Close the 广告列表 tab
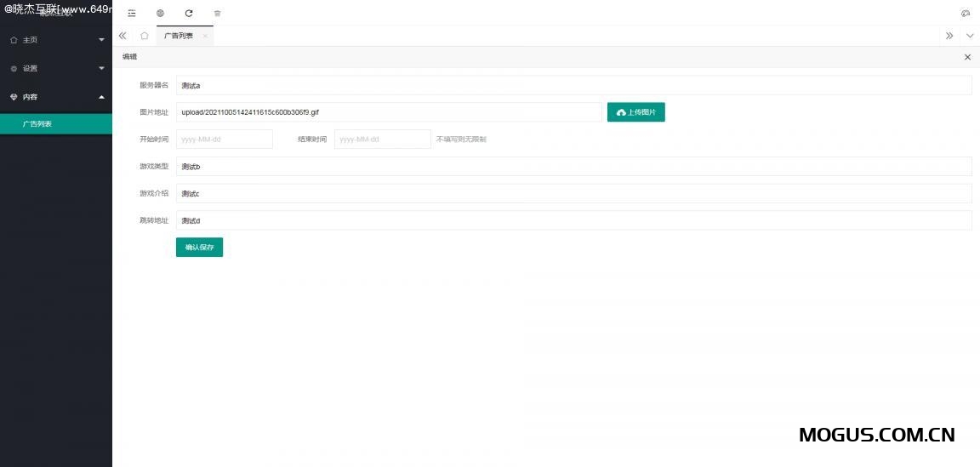Image resolution: width=980 pixels, height=467 pixels. (205, 36)
